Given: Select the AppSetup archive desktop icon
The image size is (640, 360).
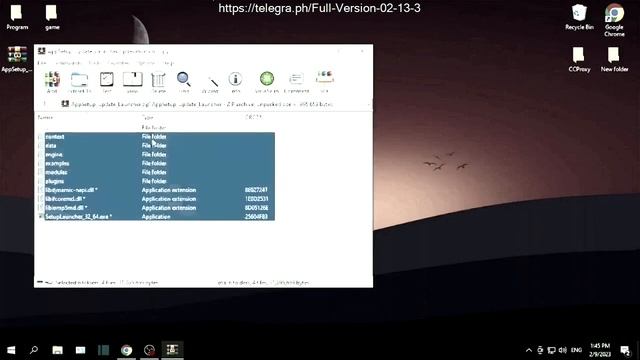Looking at the screenshot, I should click(17, 59).
